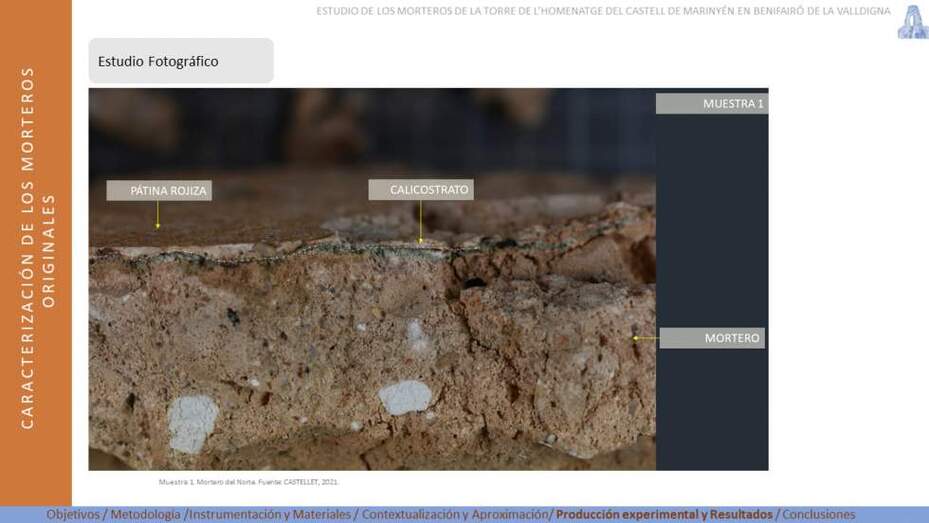Open the Metodología section
This screenshot has height=523, width=929.
[145, 514]
